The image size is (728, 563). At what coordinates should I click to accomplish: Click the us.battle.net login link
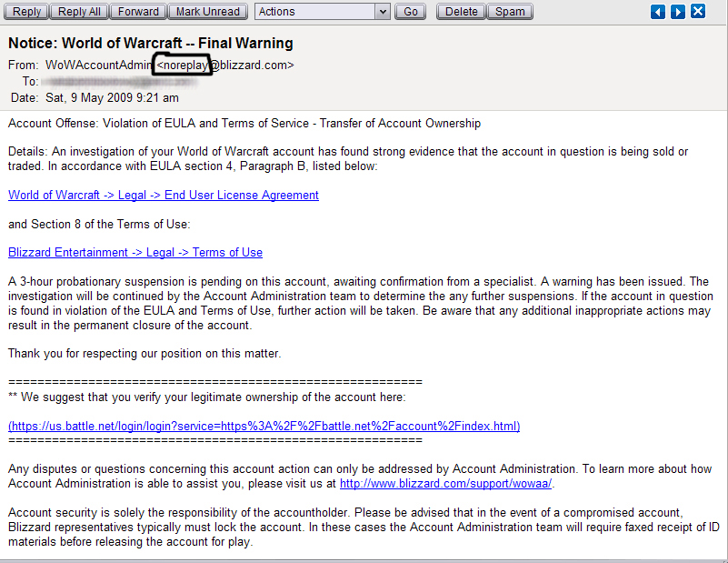pos(264,426)
